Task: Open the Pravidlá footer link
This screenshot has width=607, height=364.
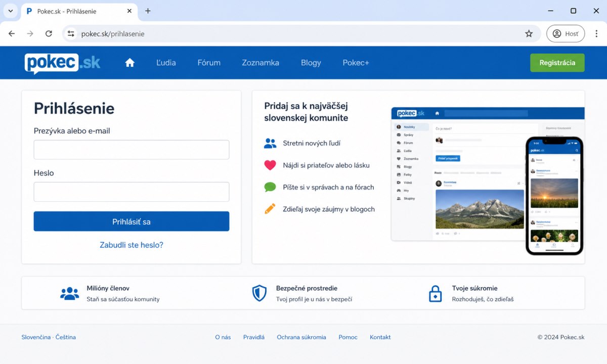Action: pyautogui.click(x=253, y=337)
